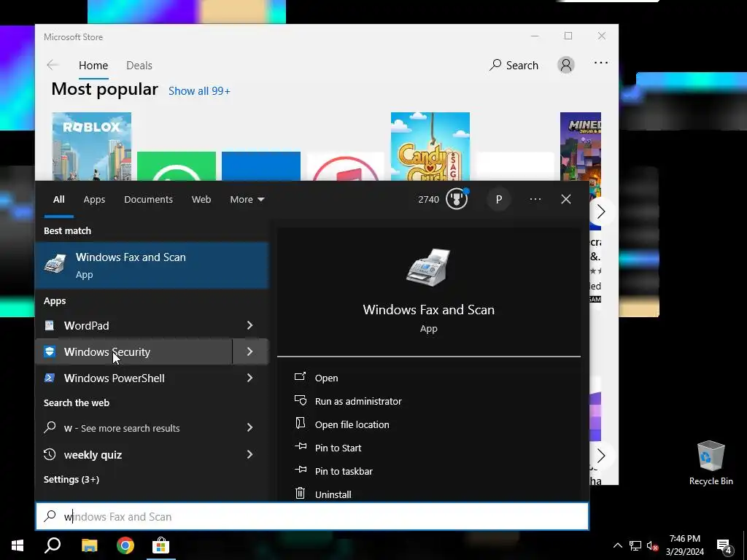747x560 pixels.
Task: Select Windows Fax and Scan best match
Action: (x=152, y=265)
